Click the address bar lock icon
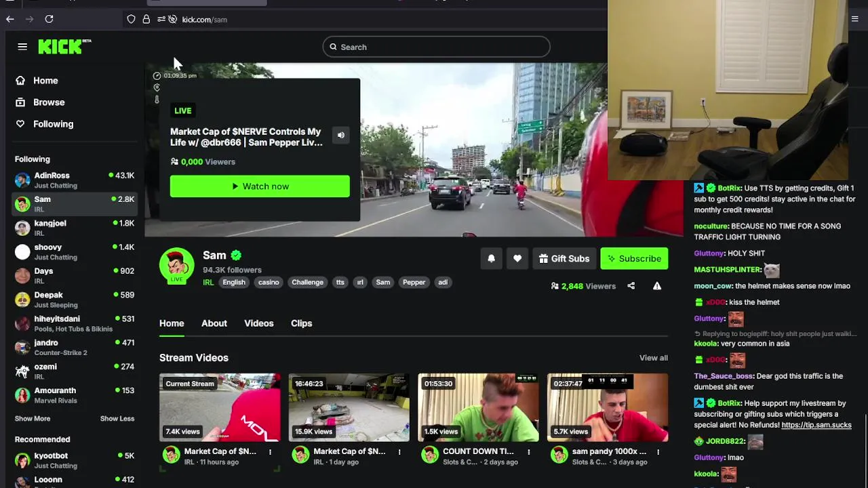This screenshot has width=868, height=488. coord(146,20)
